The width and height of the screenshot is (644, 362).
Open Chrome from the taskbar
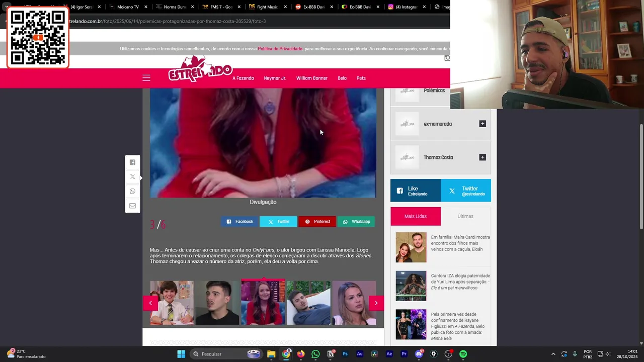click(x=286, y=354)
